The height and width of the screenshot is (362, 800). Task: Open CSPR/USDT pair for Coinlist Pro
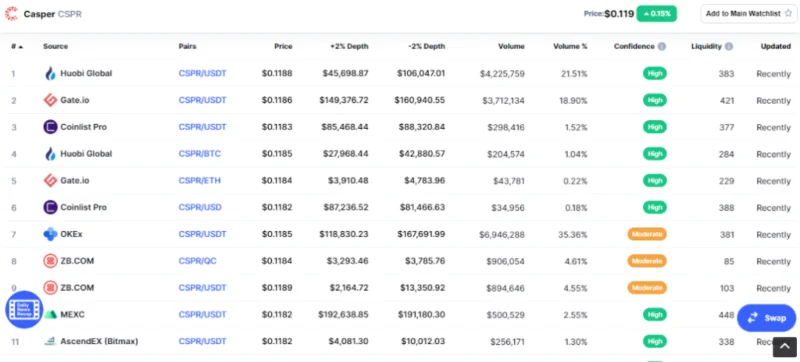(x=202, y=127)
